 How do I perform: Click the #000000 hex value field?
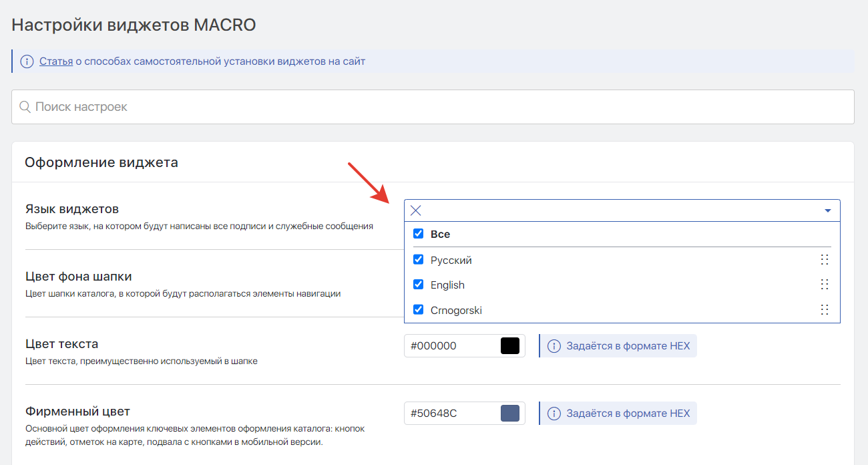451,346
